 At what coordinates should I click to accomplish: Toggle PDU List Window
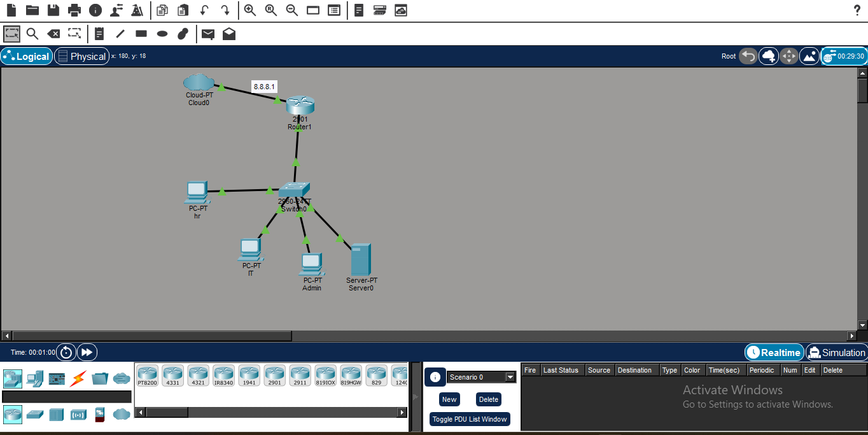(x=470, y=419)
